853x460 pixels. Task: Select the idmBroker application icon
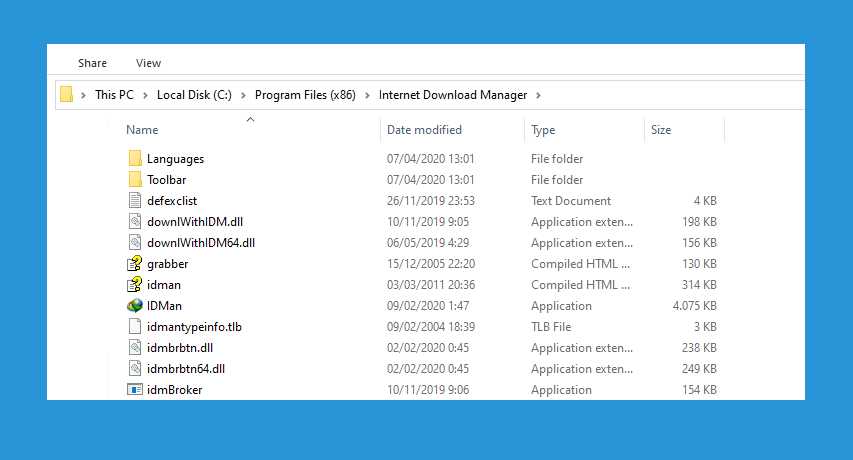pos(135,390)
